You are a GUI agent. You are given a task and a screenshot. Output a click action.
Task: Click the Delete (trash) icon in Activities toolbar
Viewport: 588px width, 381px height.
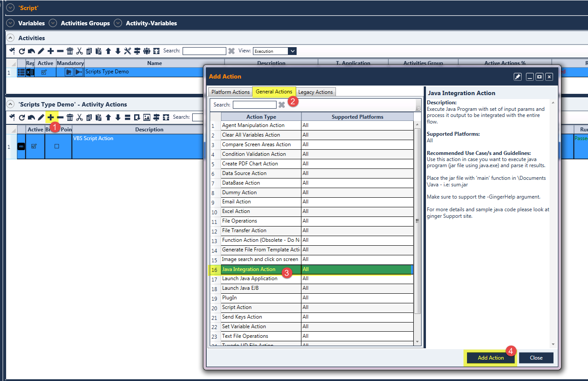tap(70, 51)
